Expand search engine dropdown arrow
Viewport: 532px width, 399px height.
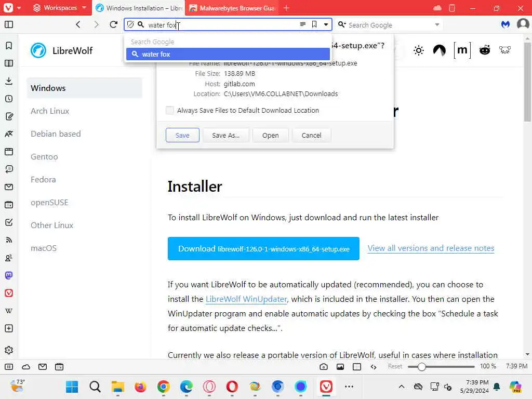click(437, 25)
